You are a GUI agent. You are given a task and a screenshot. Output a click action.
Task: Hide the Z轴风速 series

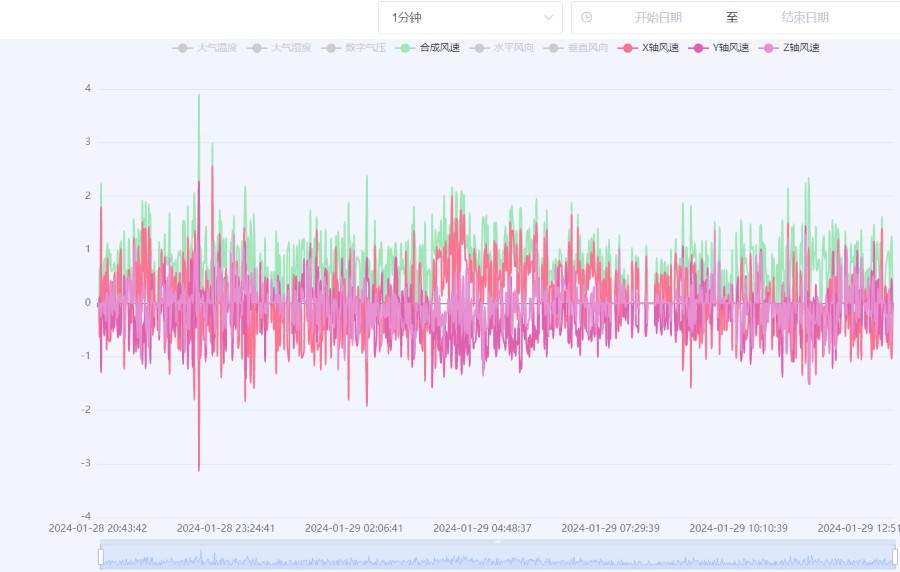click(x=790, y=47)
